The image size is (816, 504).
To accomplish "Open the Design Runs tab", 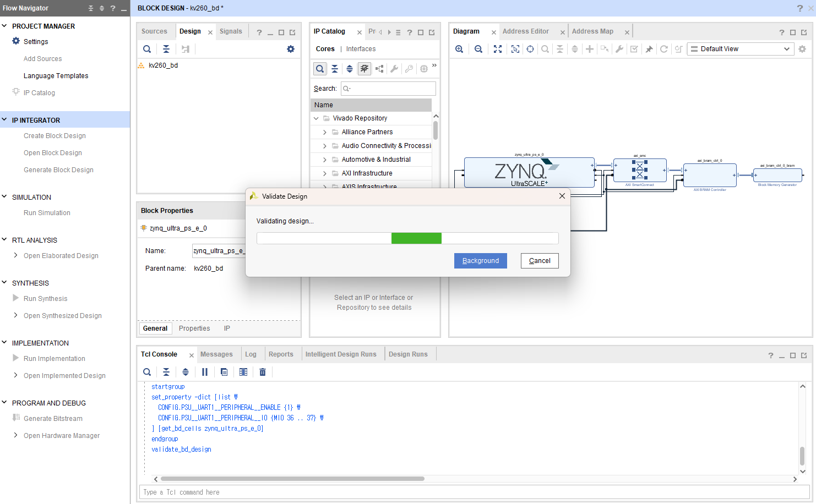I will point(408,354).
